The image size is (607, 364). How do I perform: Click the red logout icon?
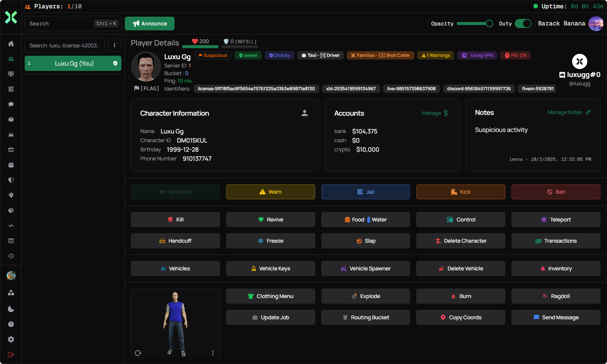pyautogui.click(x=11, y=355)
